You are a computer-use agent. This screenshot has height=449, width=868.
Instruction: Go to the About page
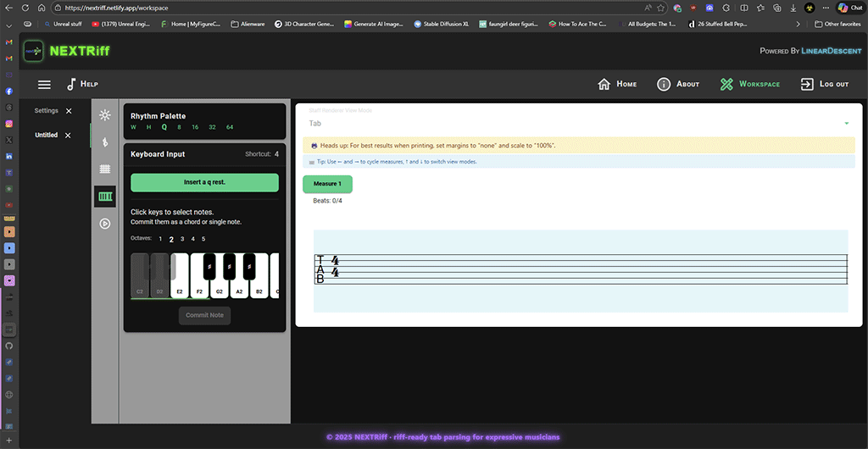[x=677, y=85]
